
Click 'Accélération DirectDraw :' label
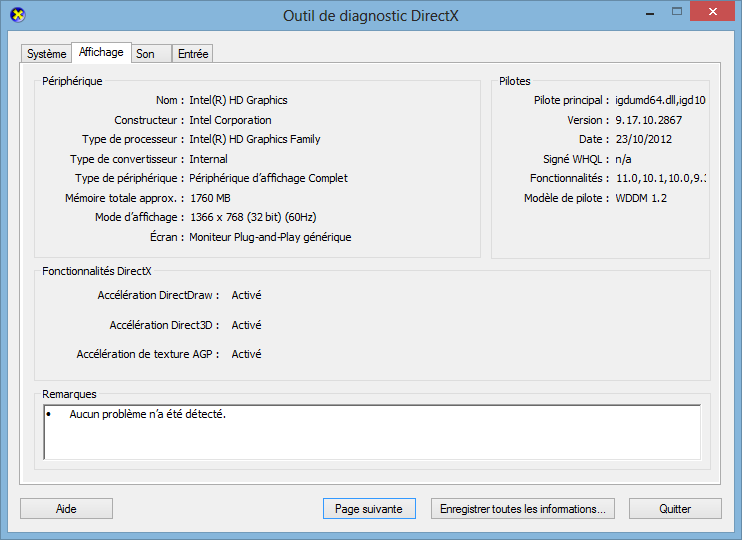pyautogui.click(x=159, y=295)
